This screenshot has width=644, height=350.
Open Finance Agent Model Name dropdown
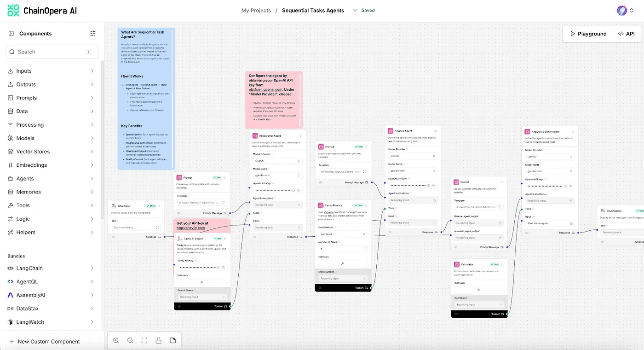click(x=412, y=171)
